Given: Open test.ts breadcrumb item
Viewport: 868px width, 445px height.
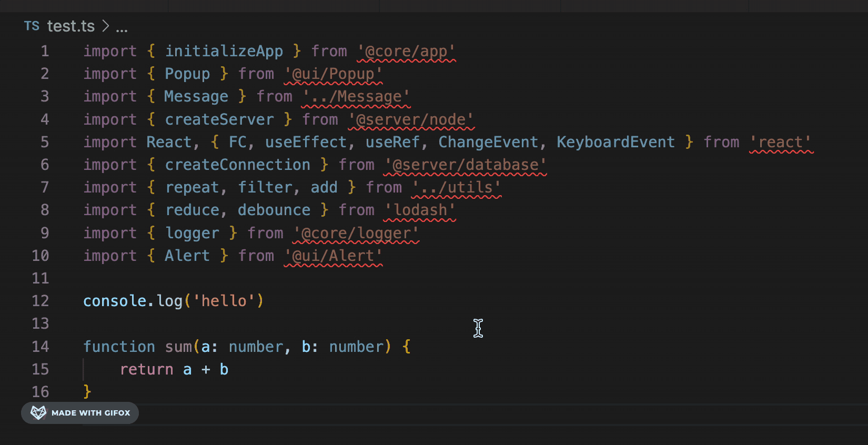Looking at the screenshot, I should click(x=70, y=26).
